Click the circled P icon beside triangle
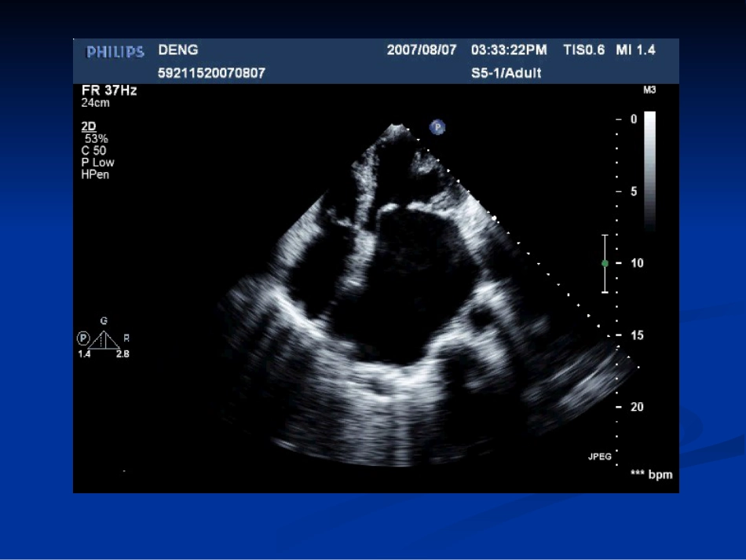Image resolution: width=746 pixels, height=560 pixels. [x=83, y=339]
